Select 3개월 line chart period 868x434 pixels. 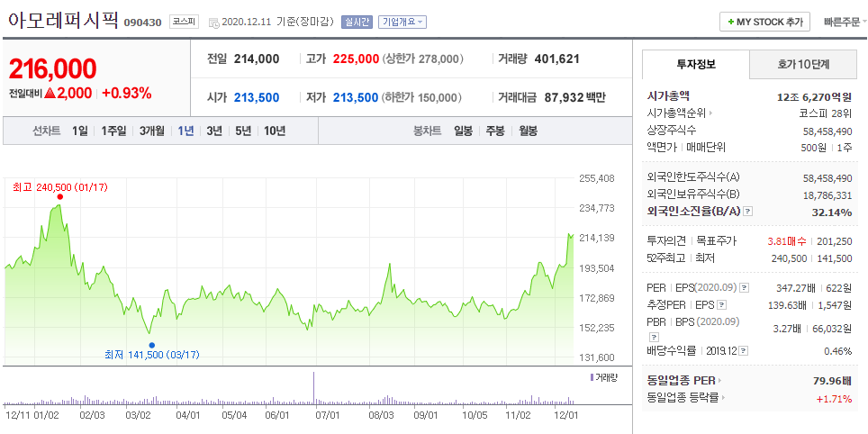(151, 131)
